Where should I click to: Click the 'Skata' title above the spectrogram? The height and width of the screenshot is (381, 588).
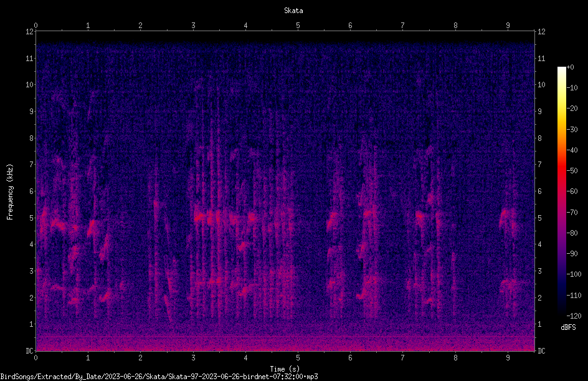pos(293,11)
